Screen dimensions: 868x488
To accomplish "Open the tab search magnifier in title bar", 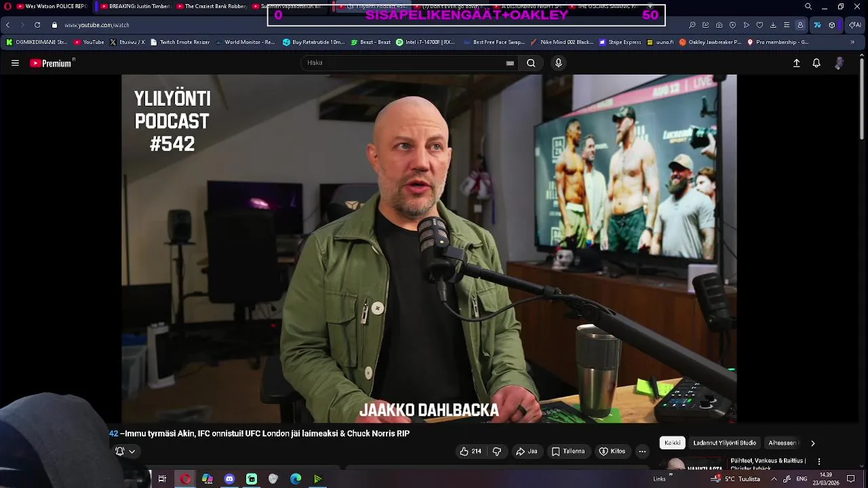I will pyautogui.click(x=808, y=7).
